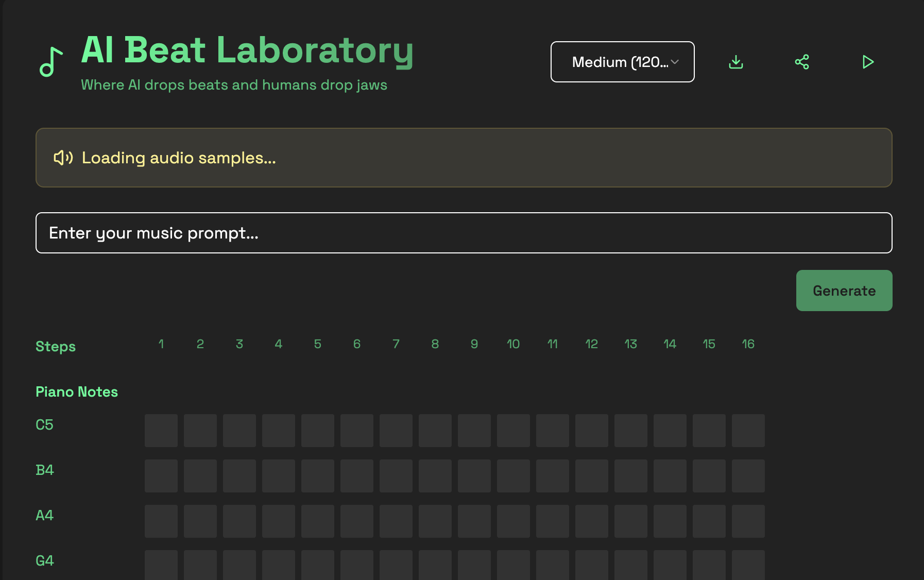924x580 pixels.
Task: Toggle step 12 on the C5 row
Action: point(592,430)
